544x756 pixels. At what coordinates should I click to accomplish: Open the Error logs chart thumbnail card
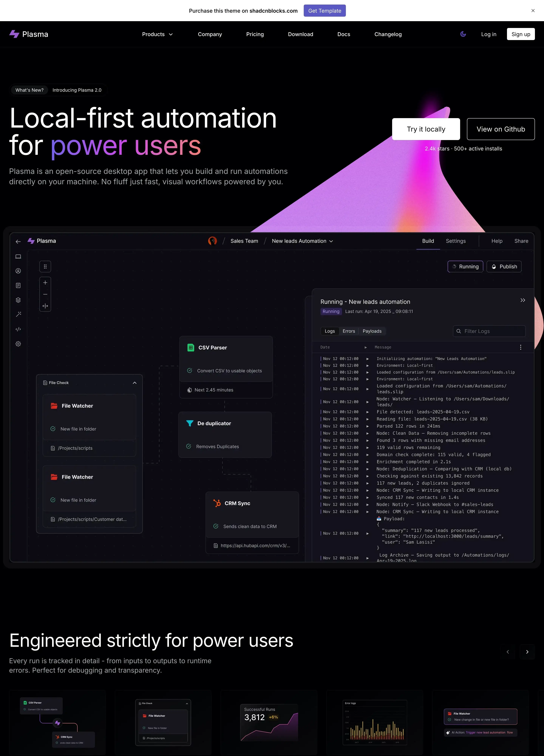tap(375, 722)
